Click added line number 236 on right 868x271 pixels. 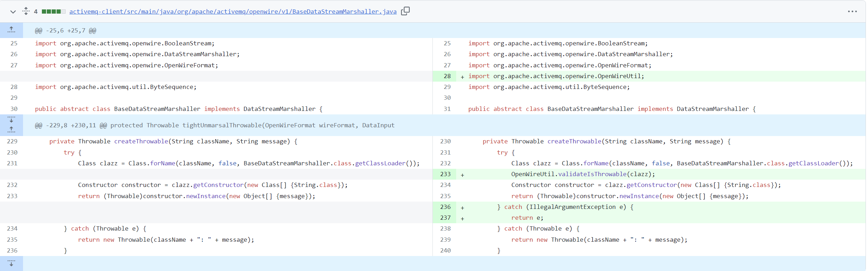445,207
